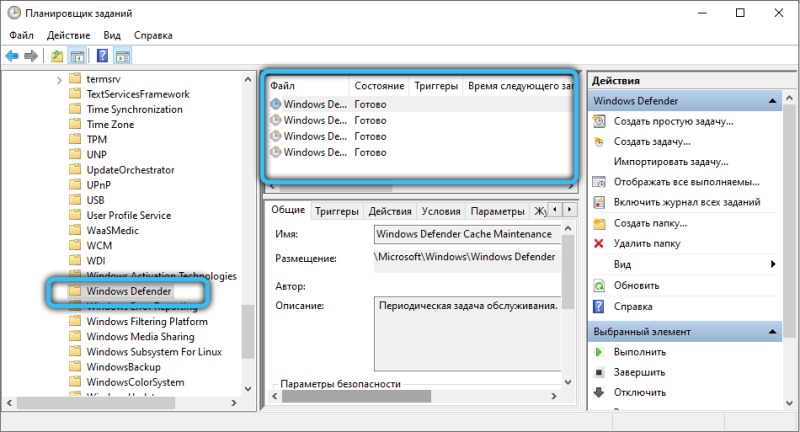Click the tree pane horizontal scrollbar thumb
800x432 pixels.
[x=96, y=403]
